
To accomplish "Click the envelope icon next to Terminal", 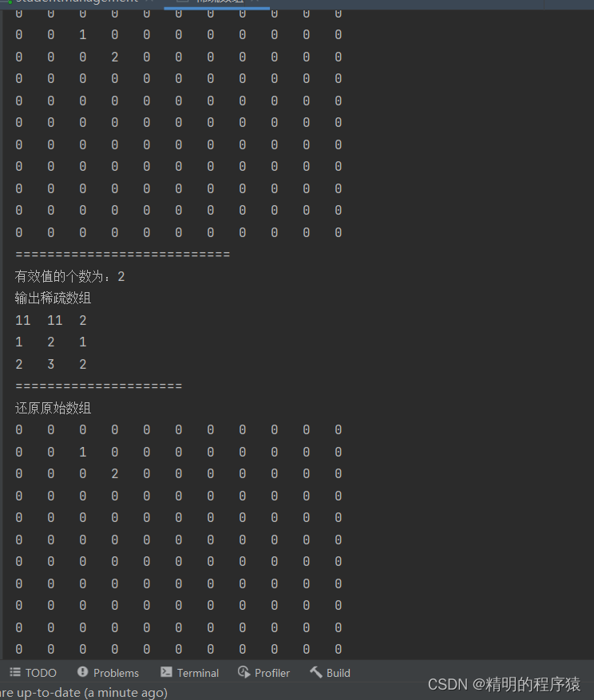I will coord(164,672).
